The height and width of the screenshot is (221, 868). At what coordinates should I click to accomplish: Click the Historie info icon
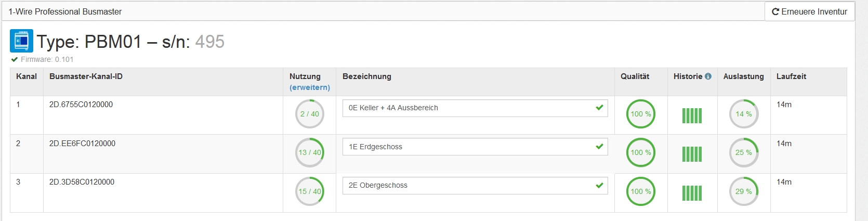tap(708, 76)
